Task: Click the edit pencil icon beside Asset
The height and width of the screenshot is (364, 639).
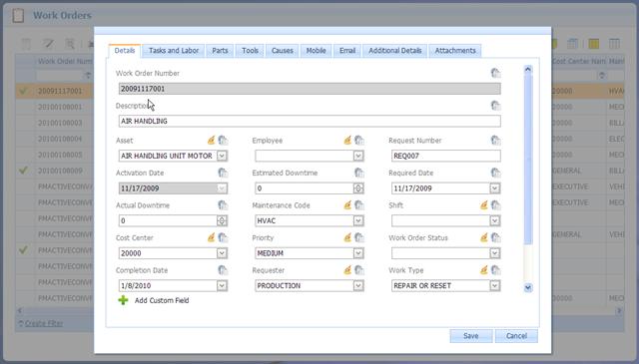Action: (211, 141)
